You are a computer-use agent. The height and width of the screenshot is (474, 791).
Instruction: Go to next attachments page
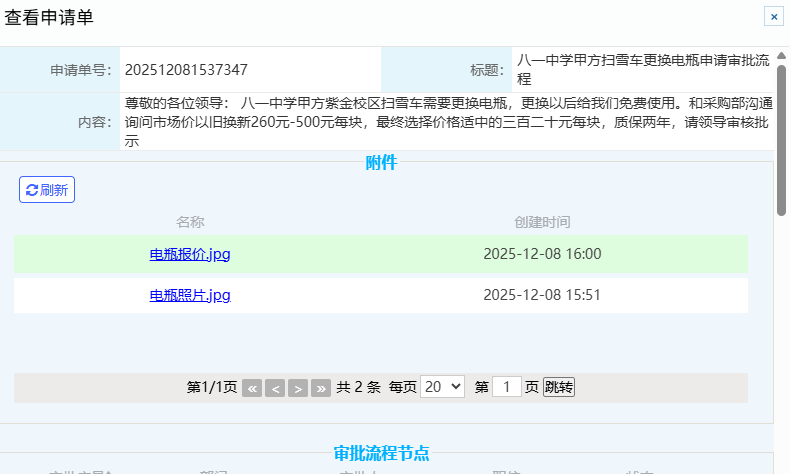click(x=298, y=388)
